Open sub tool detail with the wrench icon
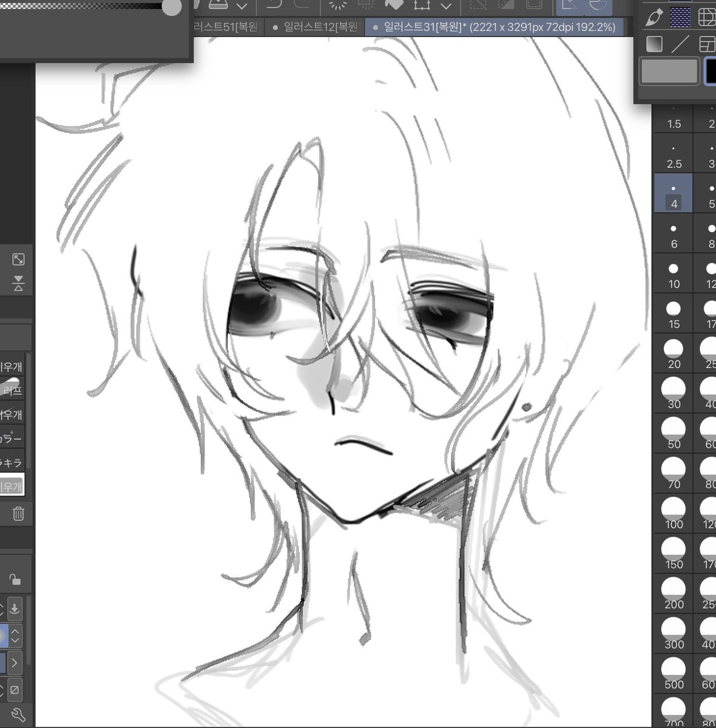Screen dimensions: 716x728 (18, 715)
